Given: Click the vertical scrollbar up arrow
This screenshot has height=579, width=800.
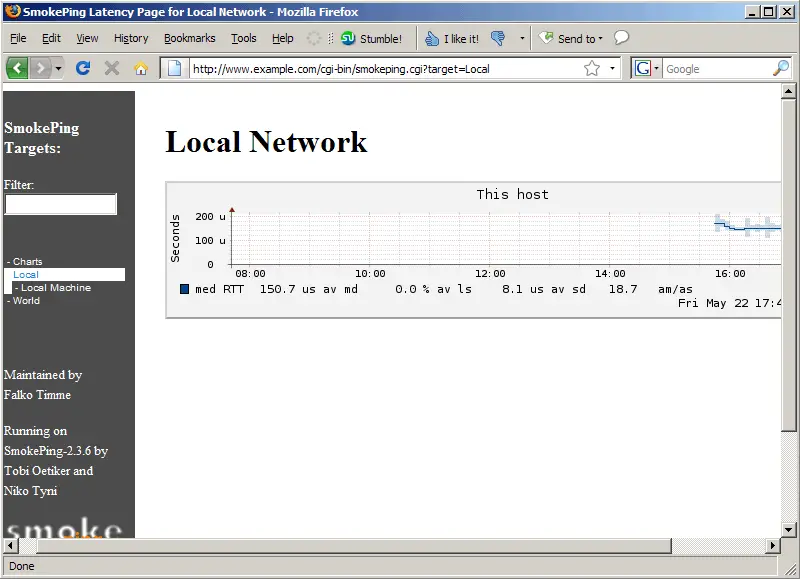Looking at the screenshot, I should tap(788, 91).
